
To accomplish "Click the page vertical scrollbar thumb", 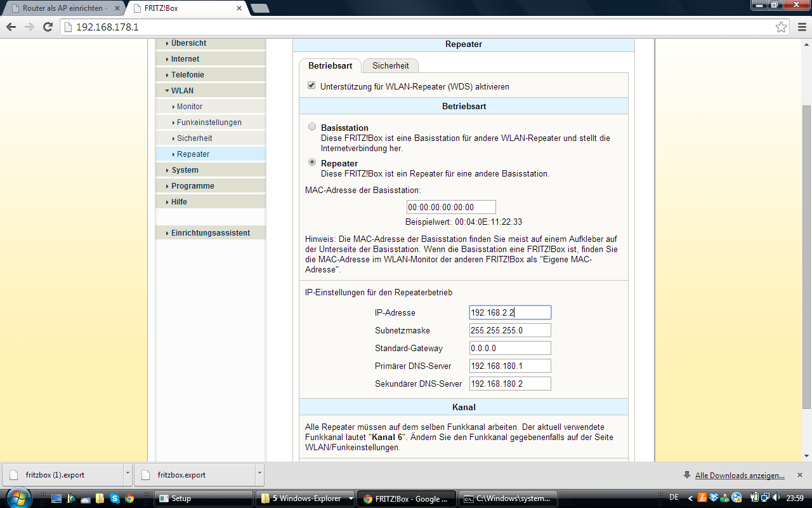I will [x=806, y=257].
